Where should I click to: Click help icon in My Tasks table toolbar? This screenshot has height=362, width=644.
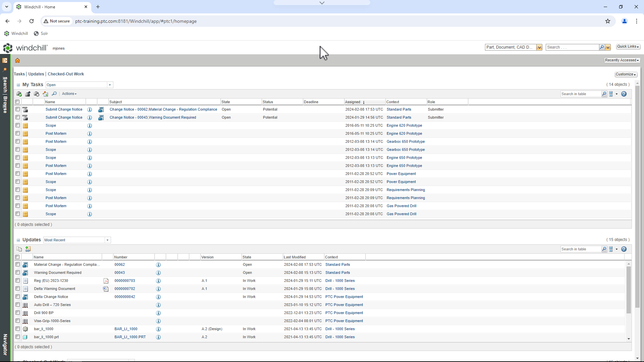[x=624, y=94]
